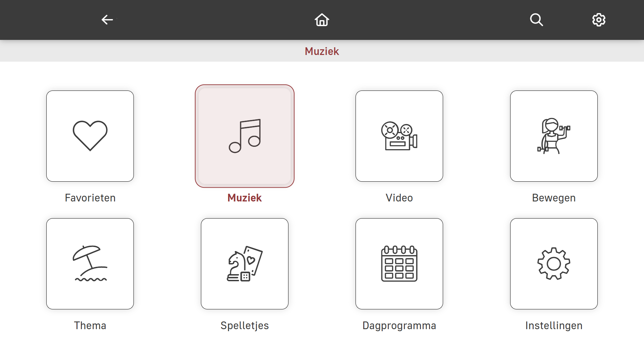Open the home screen icon
This screenshot has width=644, height=362.
coord(322,20)
